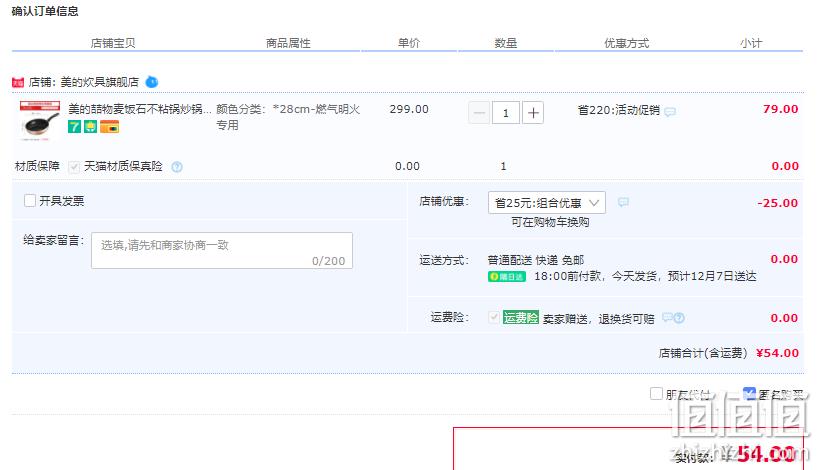The width and height of the screenshot is (819, 470).
Task: Enable the 开具发票 checkbox
Action: pyautogui.click(x=30, y=201)
